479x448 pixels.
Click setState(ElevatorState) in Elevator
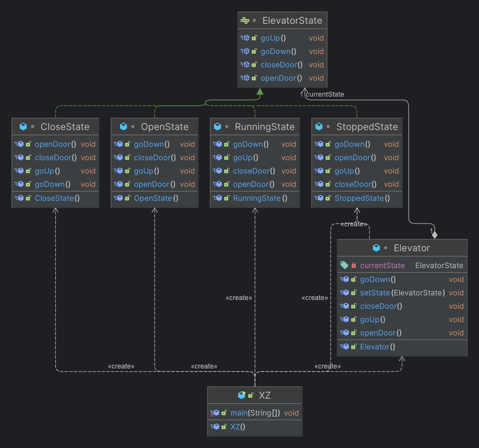point(402,292)
